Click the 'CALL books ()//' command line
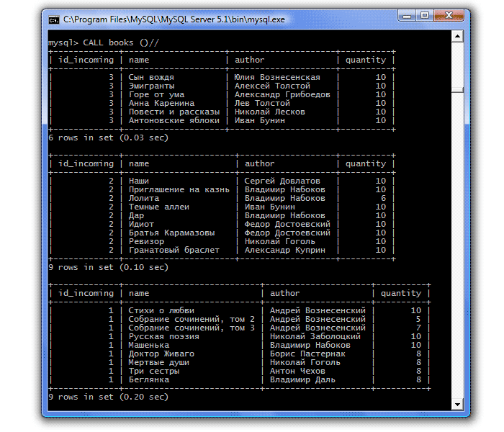The height and width of the screenshot is (432, 504). [x=104, y=42]
